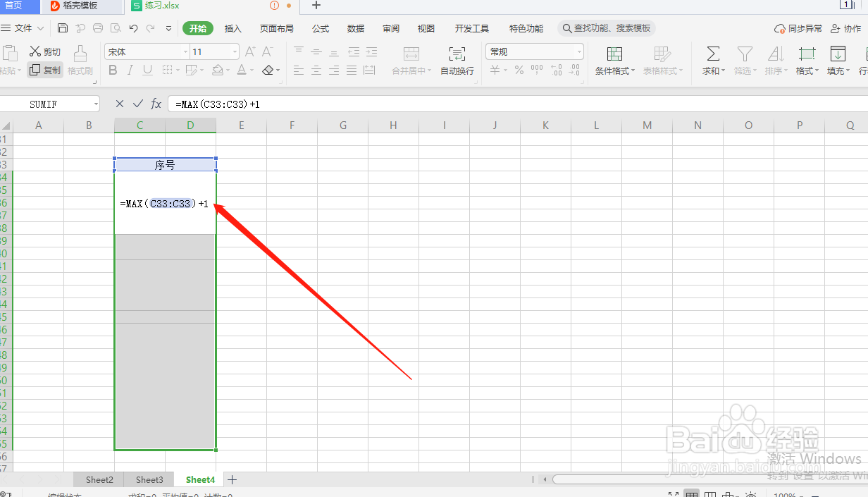Toggle center horizontal text alignment
This screenshot has height=497, width=868.
[x=316, y=70]
